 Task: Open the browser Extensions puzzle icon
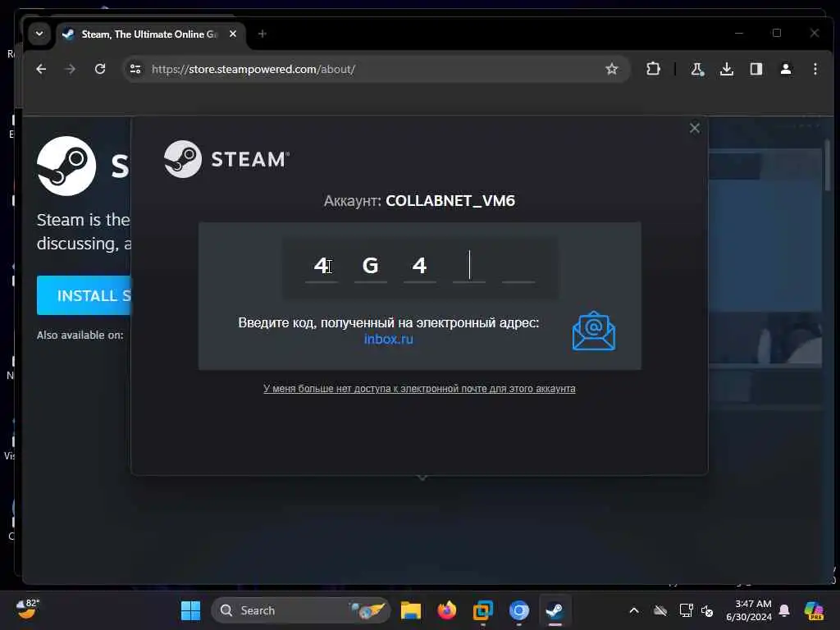pyautogui.click(x=653, y=69)
